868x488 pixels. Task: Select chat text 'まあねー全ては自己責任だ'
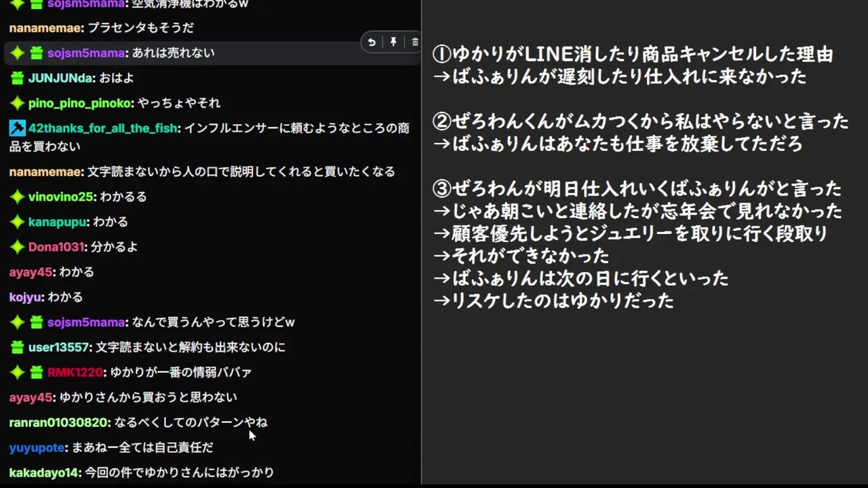tap(142, 447)
